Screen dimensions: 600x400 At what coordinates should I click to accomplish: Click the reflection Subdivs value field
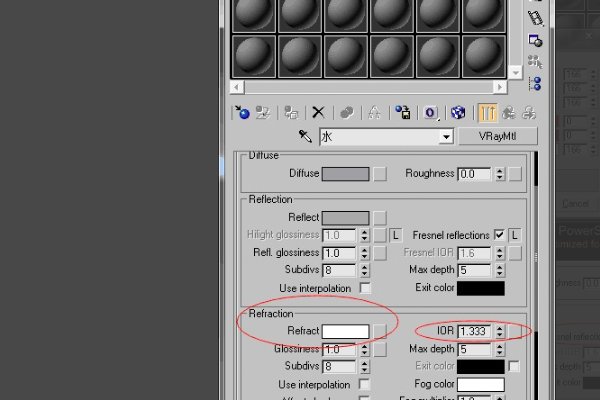pos(339,270)
